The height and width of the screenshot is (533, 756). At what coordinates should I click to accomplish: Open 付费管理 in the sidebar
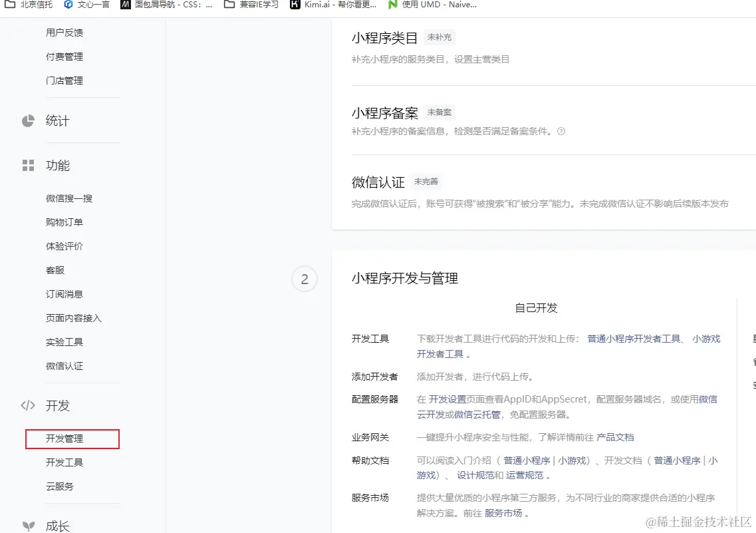click(64, 57)
